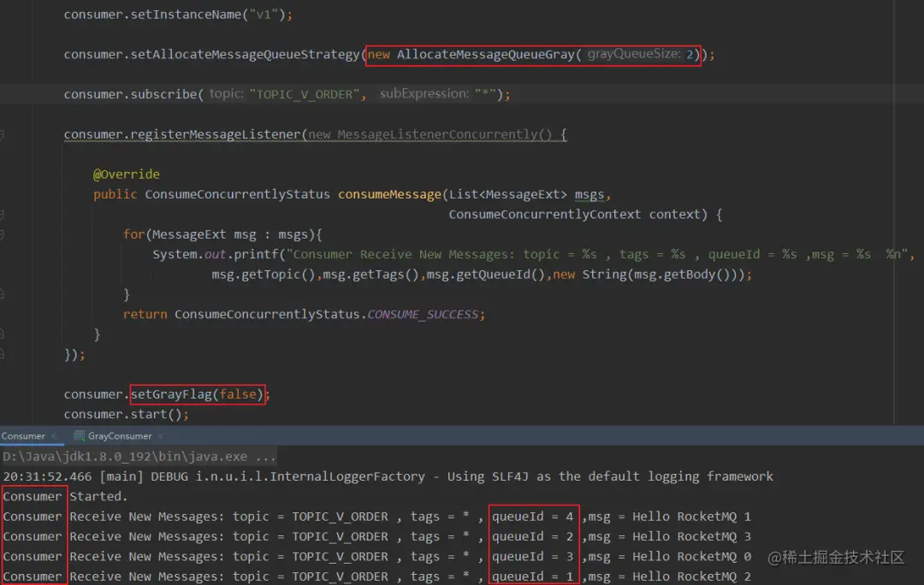Viewport: 924px width, 585px height.
Task: Close the Consumer run tab
Action: pyautogui.click(x=54, y=436)
